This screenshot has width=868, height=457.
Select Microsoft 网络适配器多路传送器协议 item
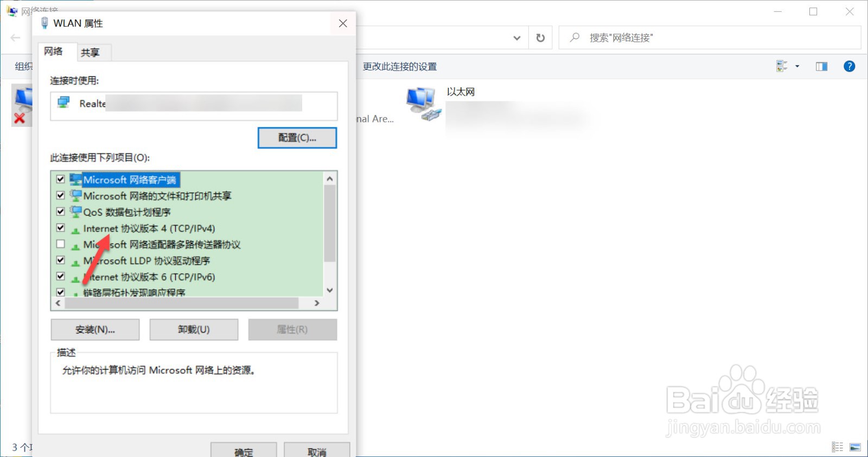coord(162,244)
